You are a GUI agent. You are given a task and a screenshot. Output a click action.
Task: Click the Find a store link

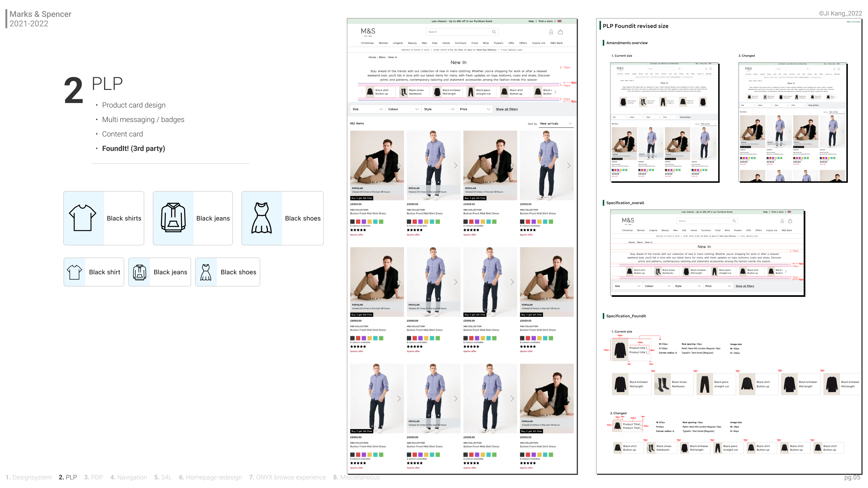545,21
